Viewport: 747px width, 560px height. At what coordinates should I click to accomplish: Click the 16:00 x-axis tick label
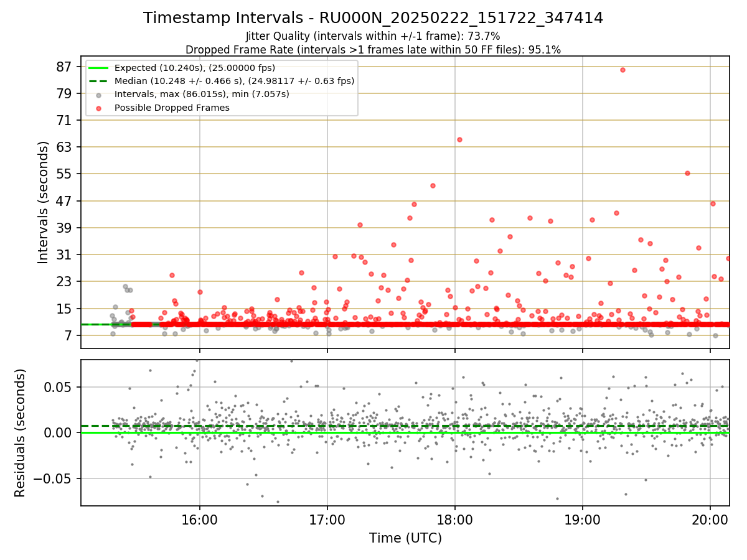(200, 519)
